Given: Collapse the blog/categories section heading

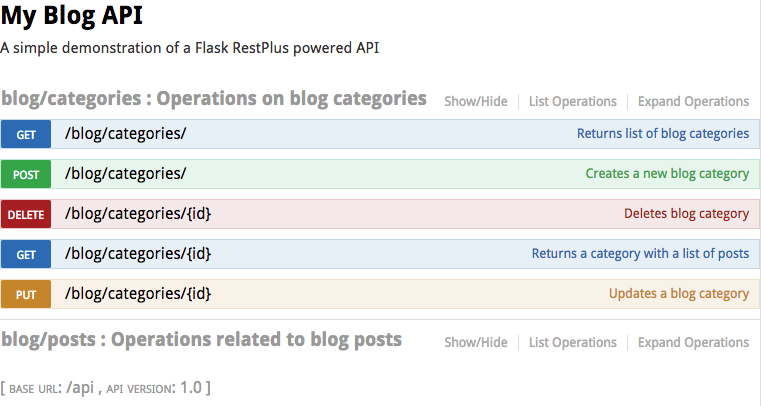Looking at the screenshot, I should click(214, 98).
